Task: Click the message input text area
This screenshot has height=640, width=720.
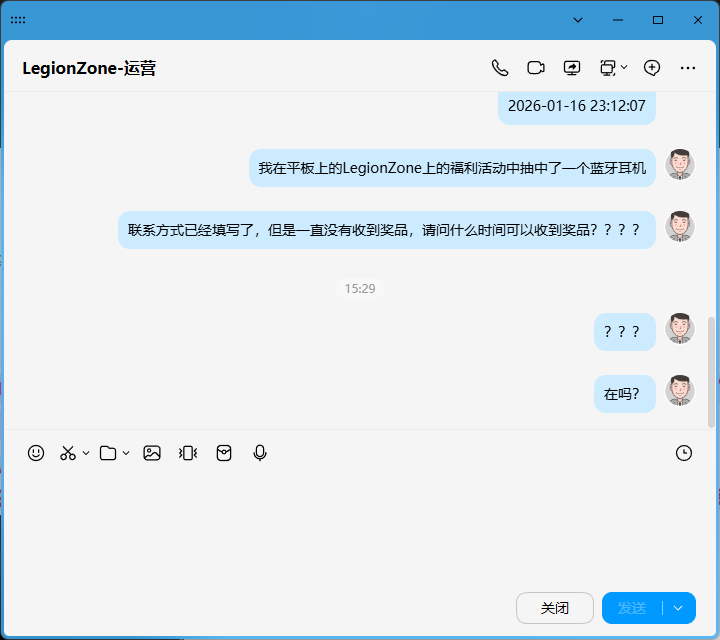Action: [358, 528]
